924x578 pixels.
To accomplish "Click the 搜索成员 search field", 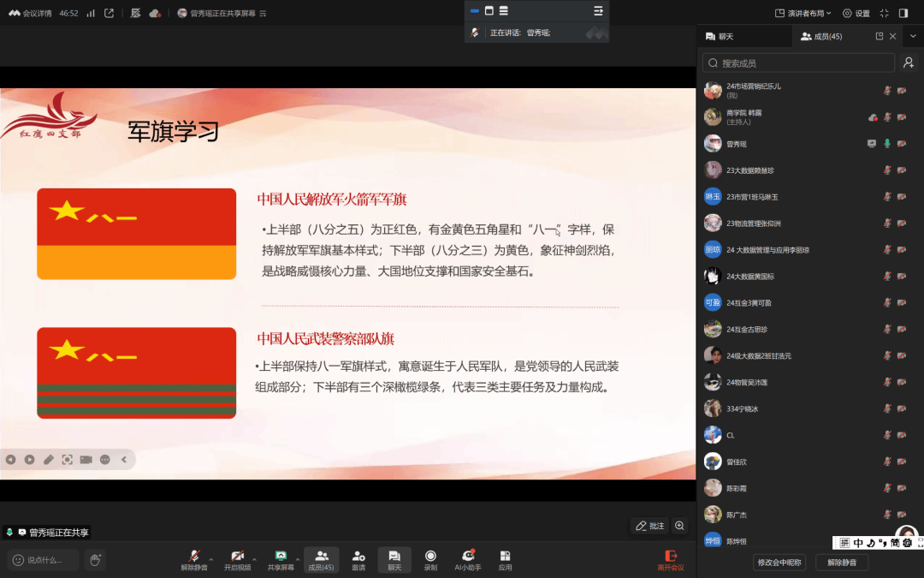I will pyautogui.click(x=796, y=63).
